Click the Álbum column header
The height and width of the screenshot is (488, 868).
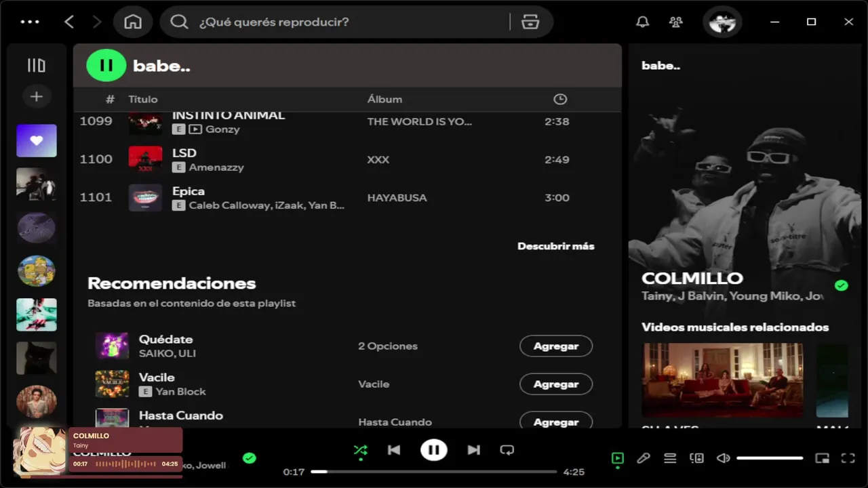(384, 99)
